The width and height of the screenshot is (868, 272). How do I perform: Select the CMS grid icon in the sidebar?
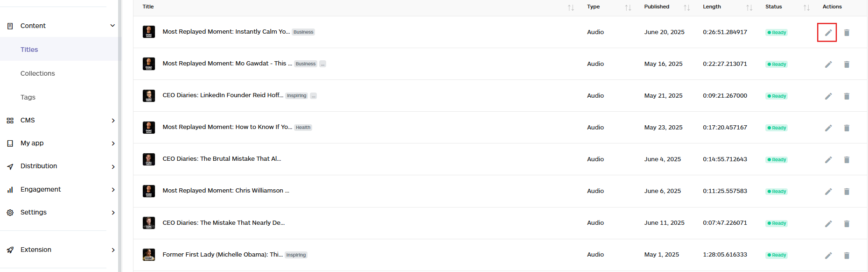pos(10,120)
